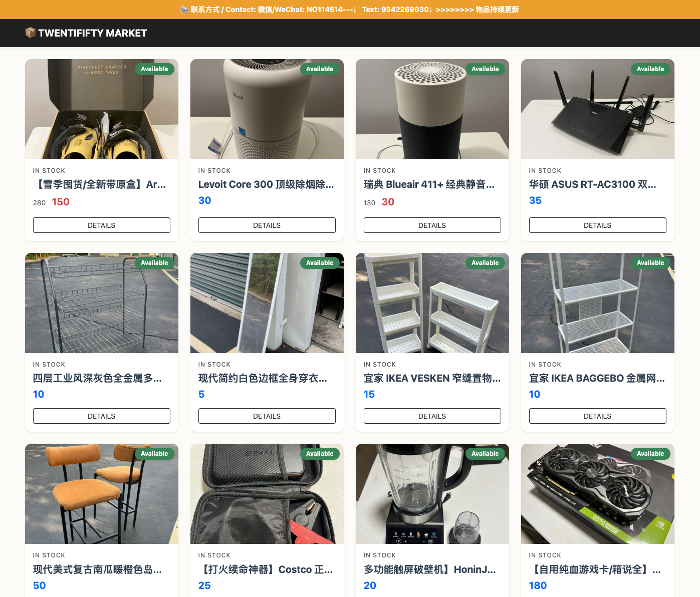Click the Available badge on graphics card photo
Image resolution: width=700 pixels, height=597 pixels.
(650, 454)
